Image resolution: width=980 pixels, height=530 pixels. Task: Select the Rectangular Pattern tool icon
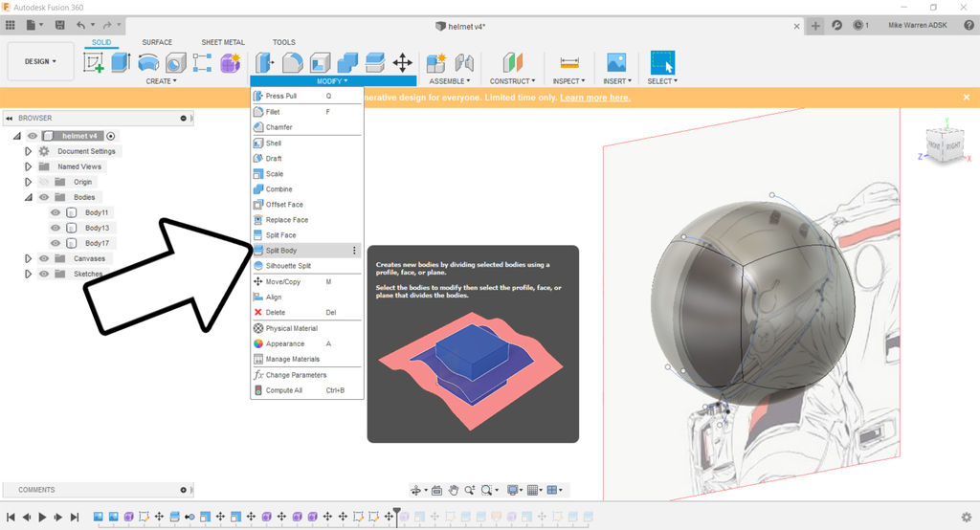203,62
